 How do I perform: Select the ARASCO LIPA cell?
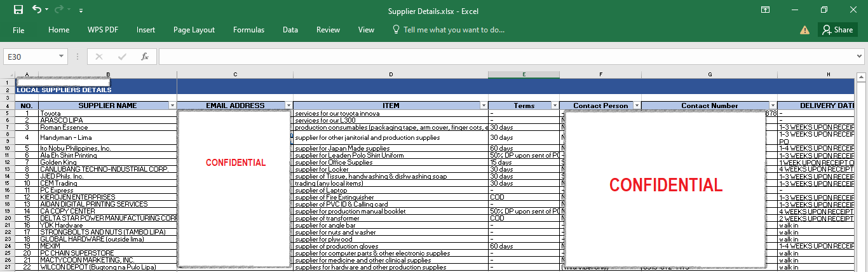107,120
